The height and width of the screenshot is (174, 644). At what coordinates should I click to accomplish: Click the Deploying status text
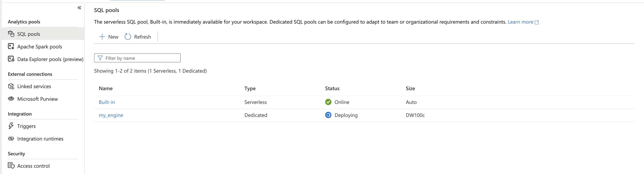pyautogui.click(x=346, y=115)
